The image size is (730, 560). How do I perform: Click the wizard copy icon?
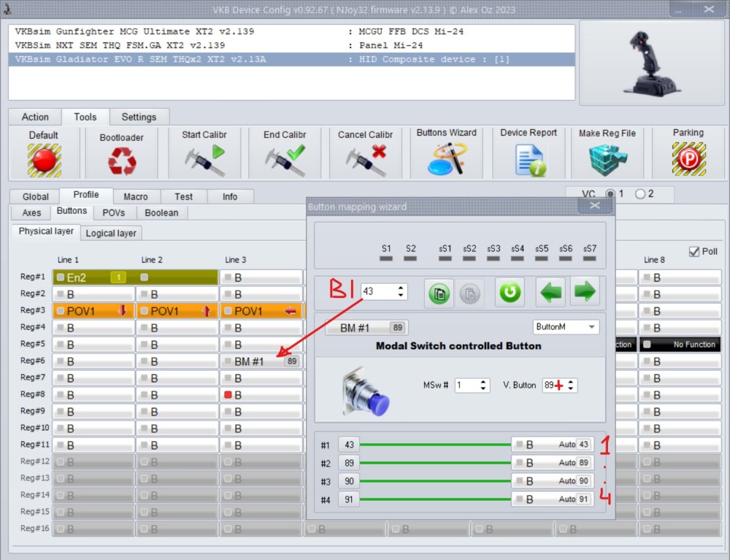coord(439,293)
